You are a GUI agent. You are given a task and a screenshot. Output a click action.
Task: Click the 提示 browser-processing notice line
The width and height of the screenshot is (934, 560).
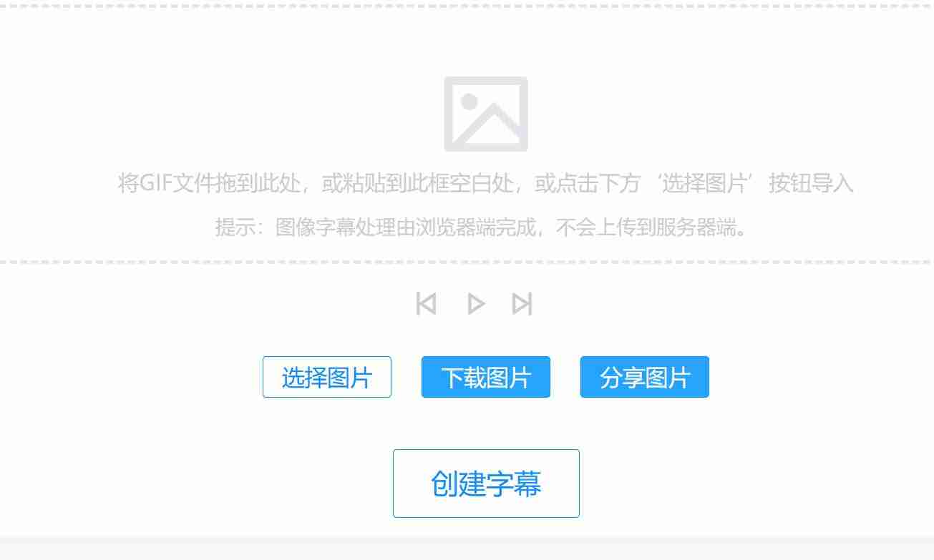[482, 227]
